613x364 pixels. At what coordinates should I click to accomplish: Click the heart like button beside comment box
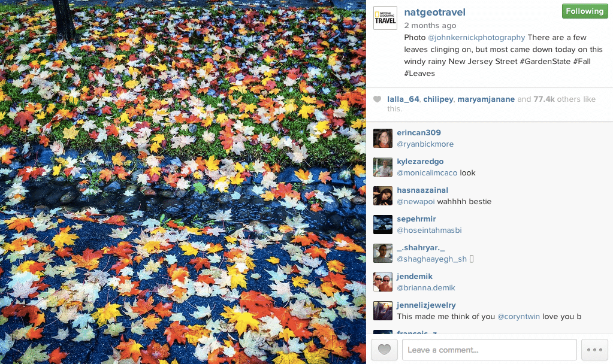click(384, 350)
